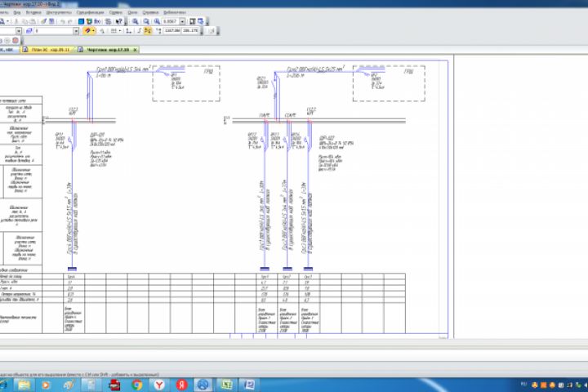Open Paint from the taskbar

pyautogui.click(x=69, y=385)
